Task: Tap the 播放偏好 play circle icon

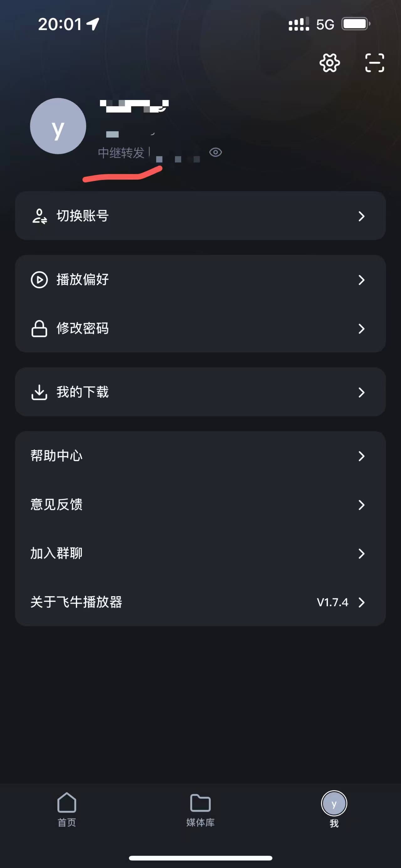Action: pyautogui.click(x=40, y=280)
